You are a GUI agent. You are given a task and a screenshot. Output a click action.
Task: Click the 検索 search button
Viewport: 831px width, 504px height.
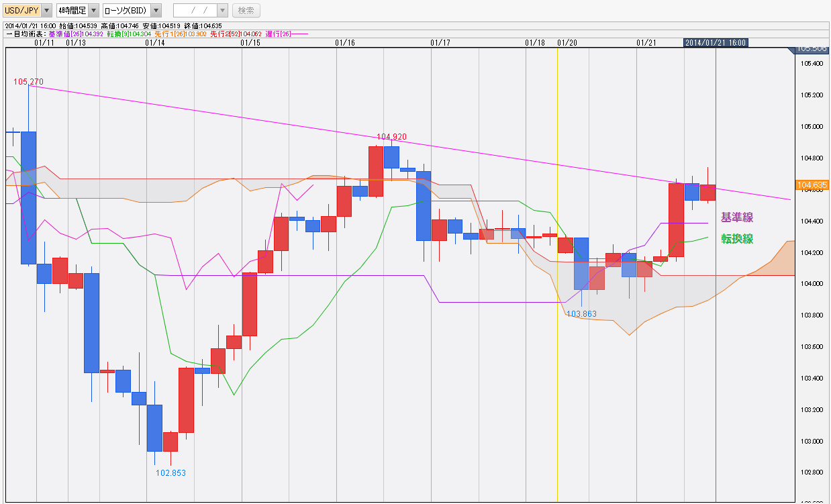click(x=246, y=10)
